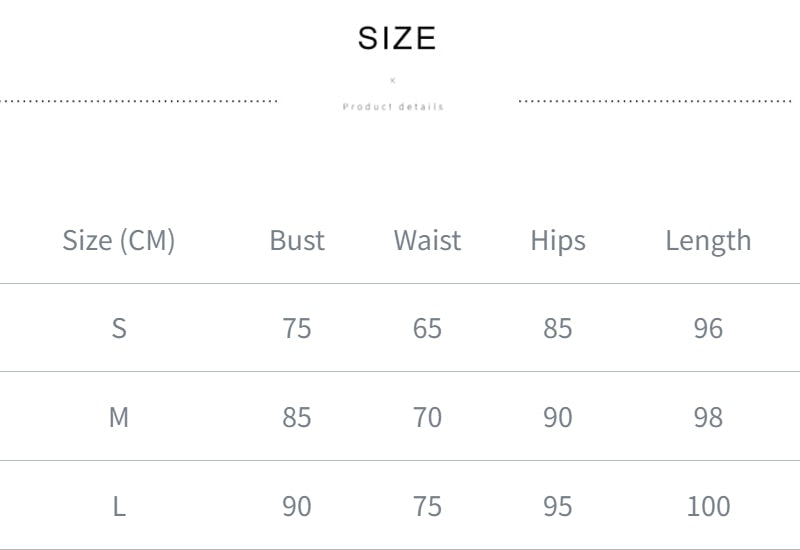The image size is (800, 550).
Task: Select the Bust column header
Action: click(x=297, y=240)
